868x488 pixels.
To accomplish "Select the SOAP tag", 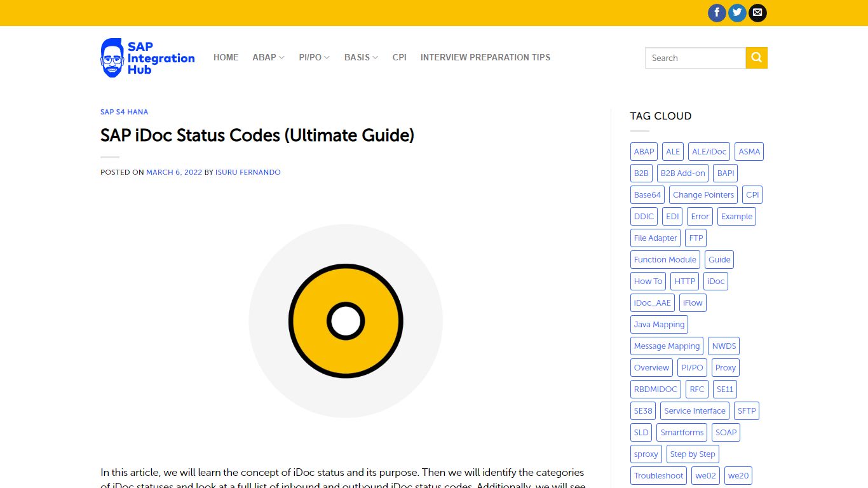I will tap(726, 433).
